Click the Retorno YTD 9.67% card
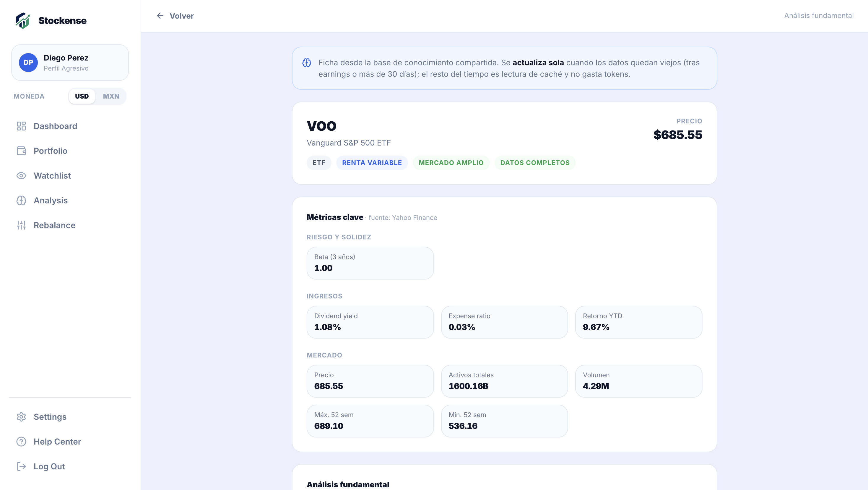 [638, 322]
